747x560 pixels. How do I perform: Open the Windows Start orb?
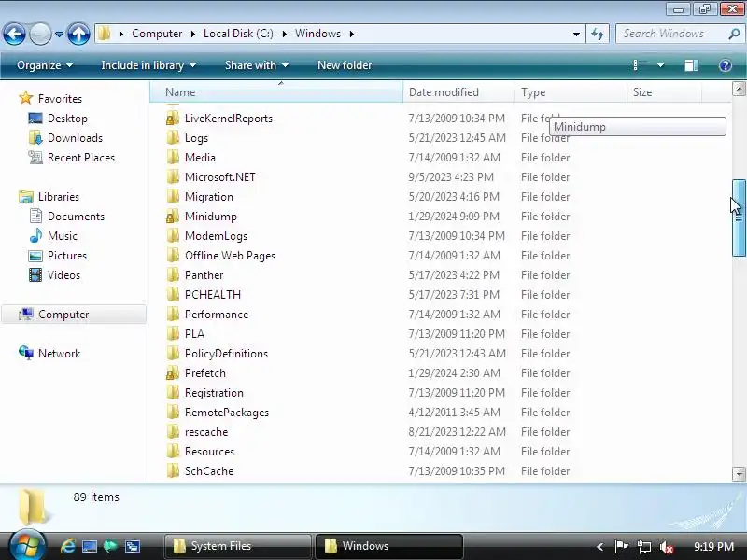coord(27,545)
